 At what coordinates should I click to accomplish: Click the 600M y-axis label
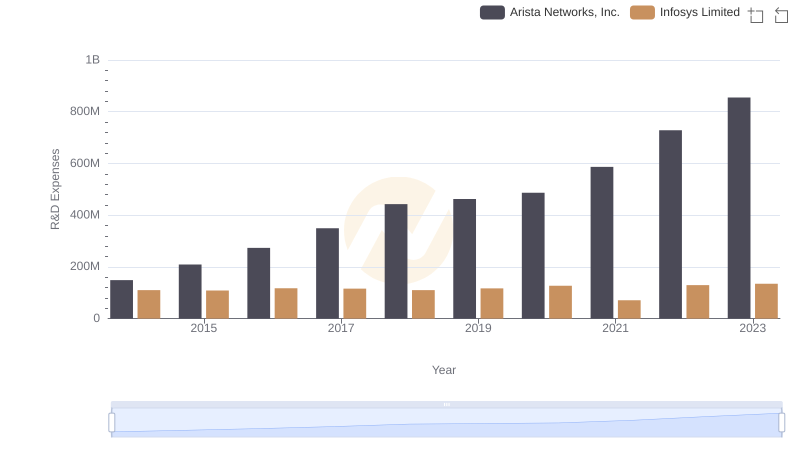tap(85, 163)
